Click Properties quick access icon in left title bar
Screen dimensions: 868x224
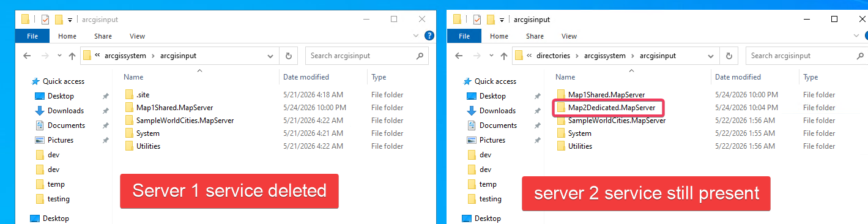pos(45,20)
